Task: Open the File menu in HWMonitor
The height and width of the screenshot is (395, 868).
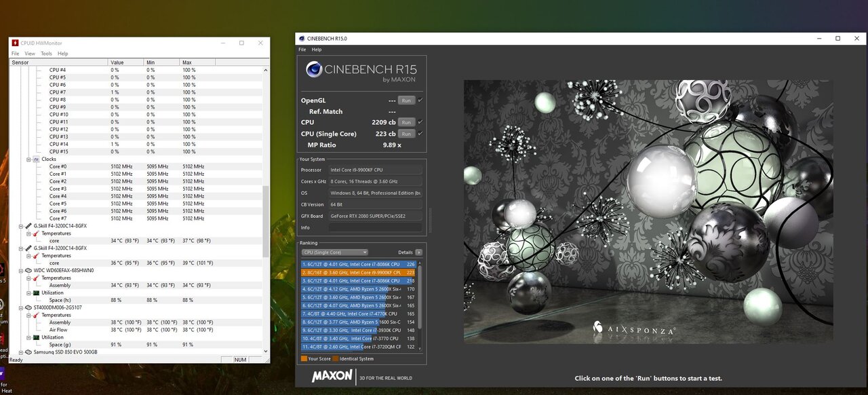Action: 15,54
